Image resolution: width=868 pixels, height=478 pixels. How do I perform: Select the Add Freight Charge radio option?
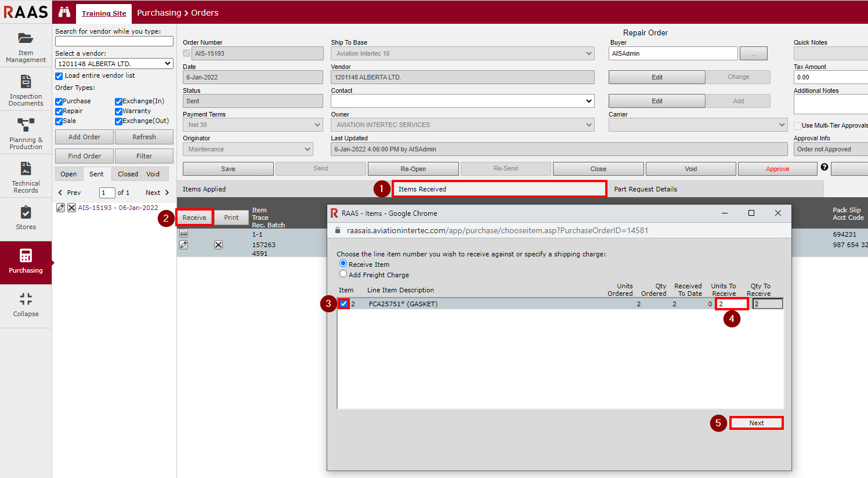click(x=343, y=274)
